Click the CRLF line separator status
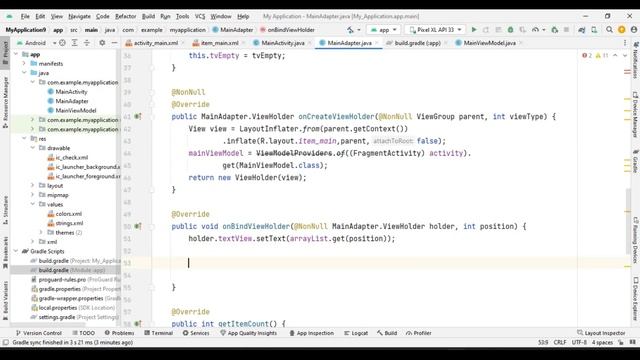The image size is (640, 360). coord(560,342)
